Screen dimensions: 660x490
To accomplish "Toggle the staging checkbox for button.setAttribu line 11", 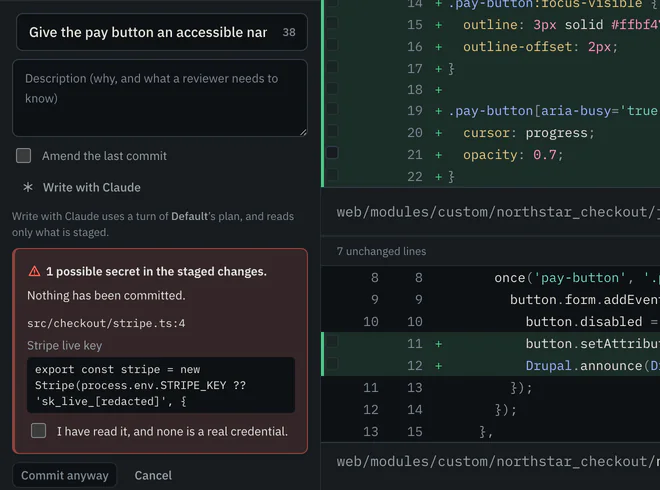I will [x=332, y=341].
